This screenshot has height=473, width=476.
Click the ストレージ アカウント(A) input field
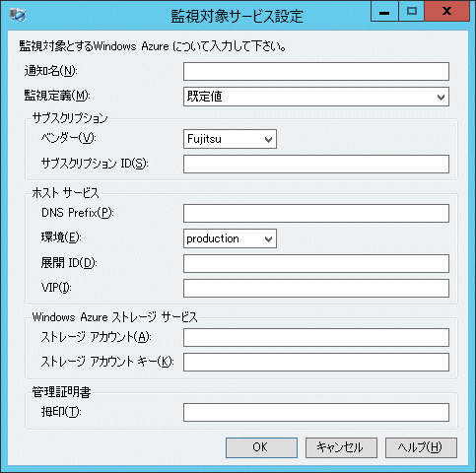pyautogui.click(x=316, y=337)
